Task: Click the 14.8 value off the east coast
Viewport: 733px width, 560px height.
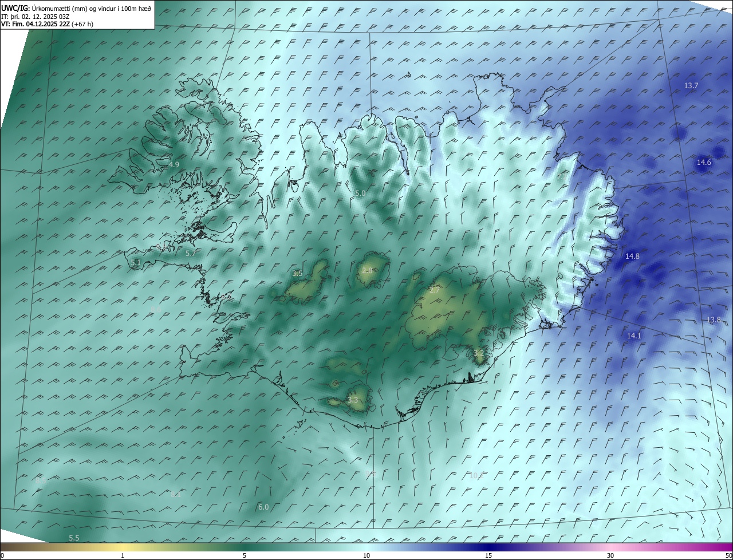Action: coord(632,256)
